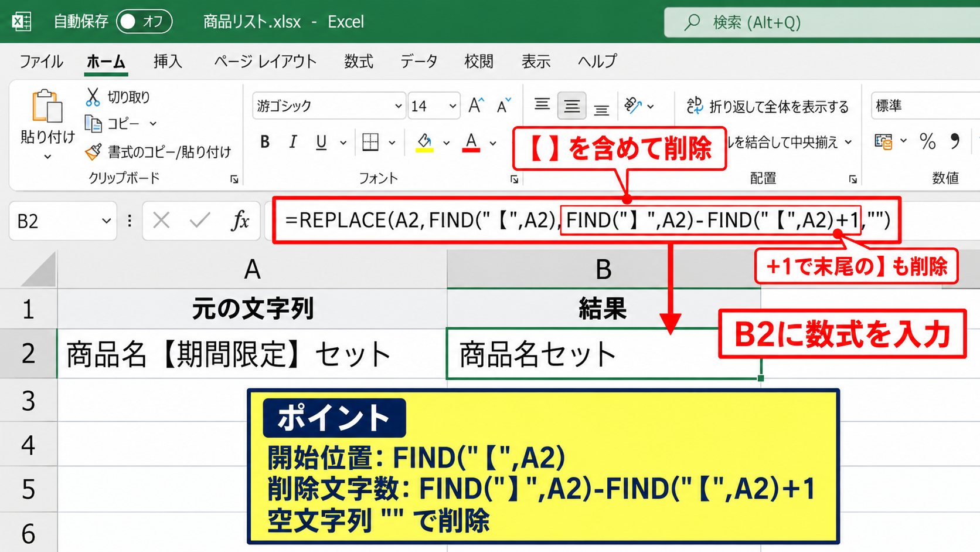Switch to the Insert tab

click(168, 61)
